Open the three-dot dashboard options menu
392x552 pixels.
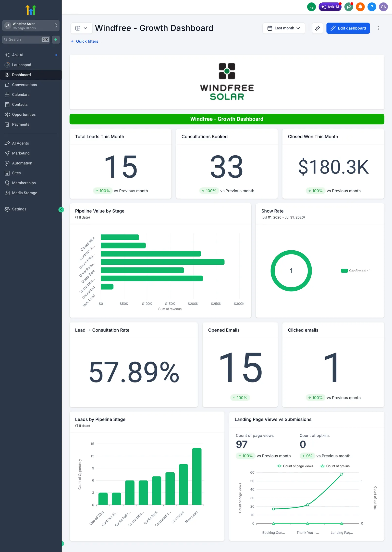tap(378, 28)
